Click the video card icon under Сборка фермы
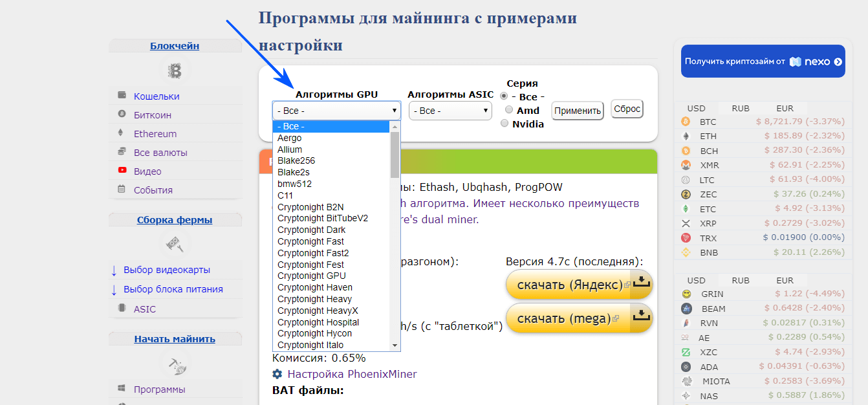The image size is (868, 405). click(175, 244)
